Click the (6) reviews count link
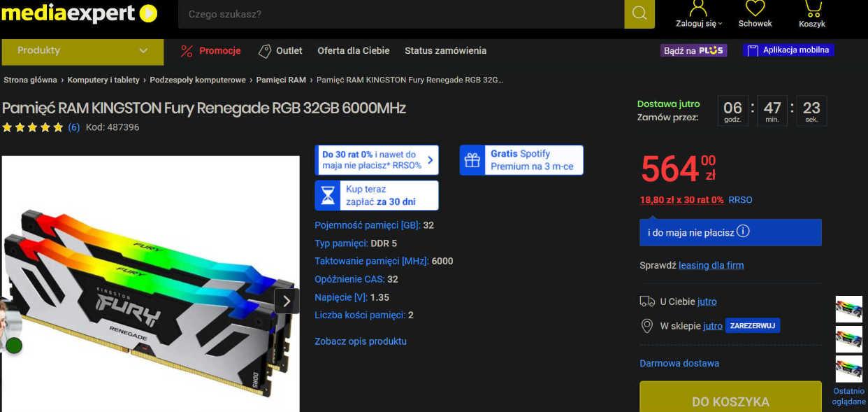Image resolution: width=868 pixels, height=412 pixels. (73, 127)
